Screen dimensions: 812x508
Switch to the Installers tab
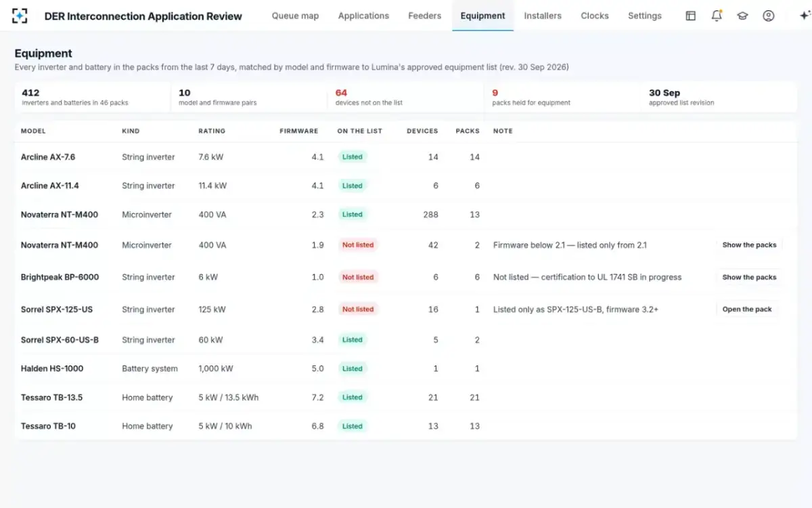click(x=543, y=16)
